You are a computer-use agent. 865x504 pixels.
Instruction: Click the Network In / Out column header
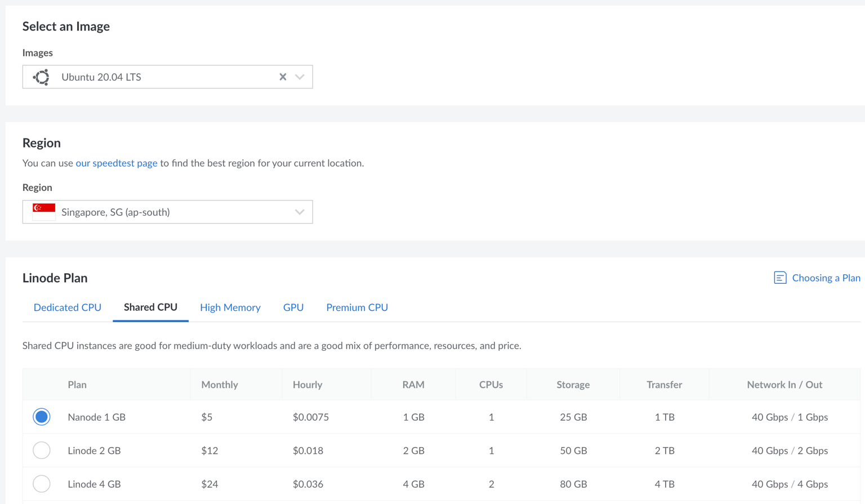coord(784,385)
